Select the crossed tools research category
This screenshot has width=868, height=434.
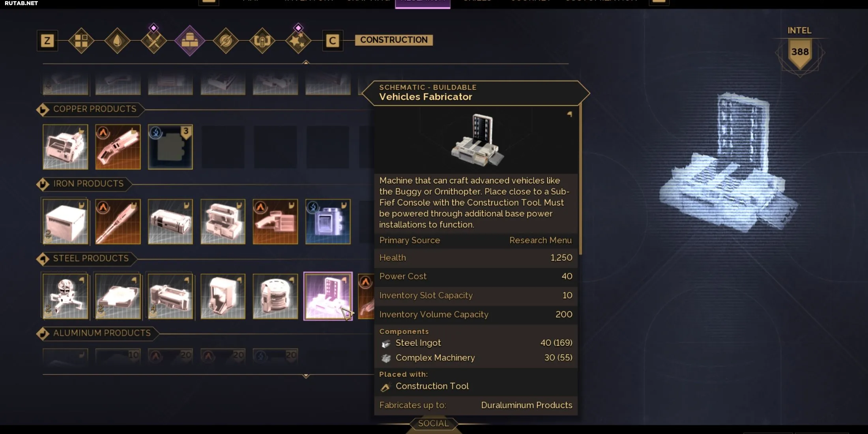153,41
